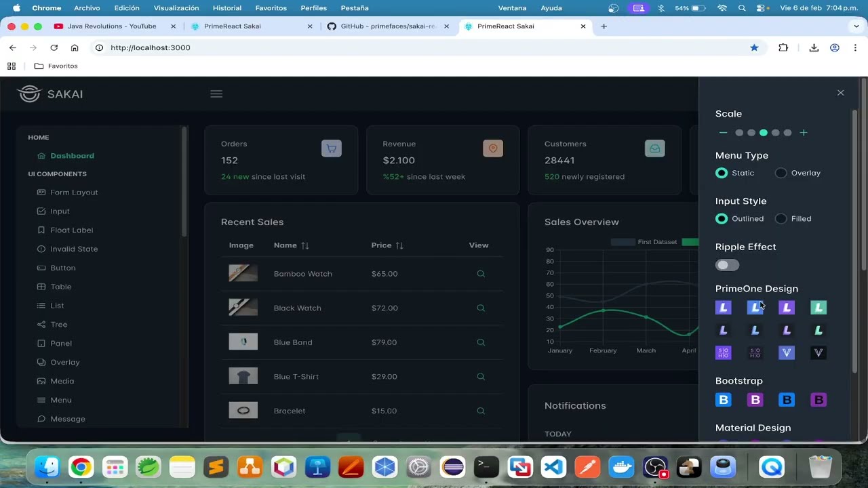868x488 pixels.
Task: Close the theme configuration panel
Action: 841,93
